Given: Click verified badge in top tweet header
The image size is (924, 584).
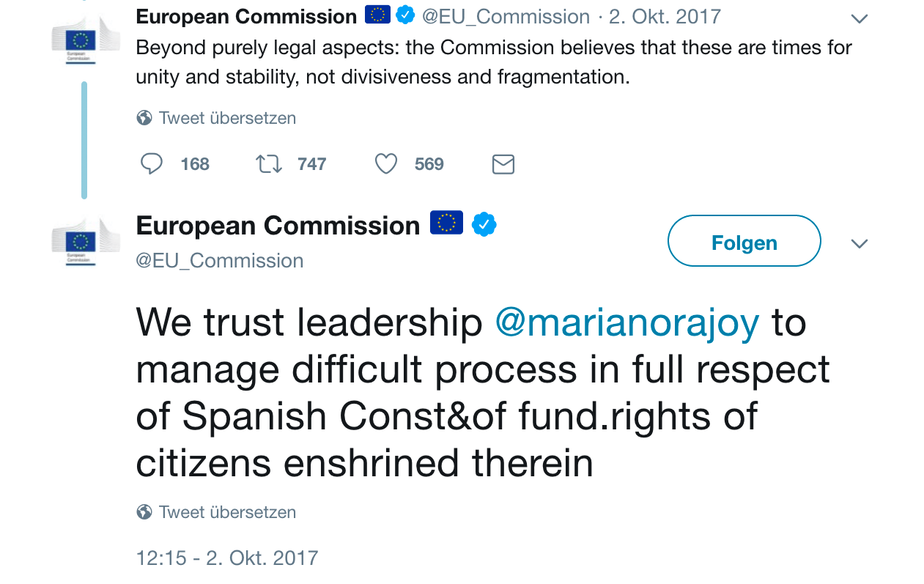Looking at the screenshot, I should tap(405, 15).
